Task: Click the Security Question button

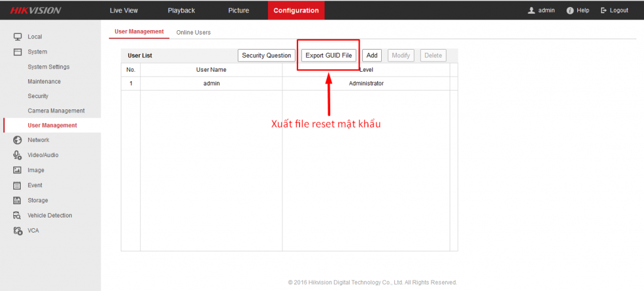Action: tap(266, 55)
